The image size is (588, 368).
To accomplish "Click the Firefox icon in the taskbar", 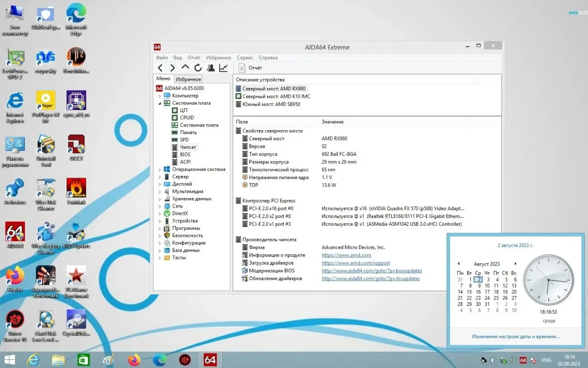I will point(134,360).
